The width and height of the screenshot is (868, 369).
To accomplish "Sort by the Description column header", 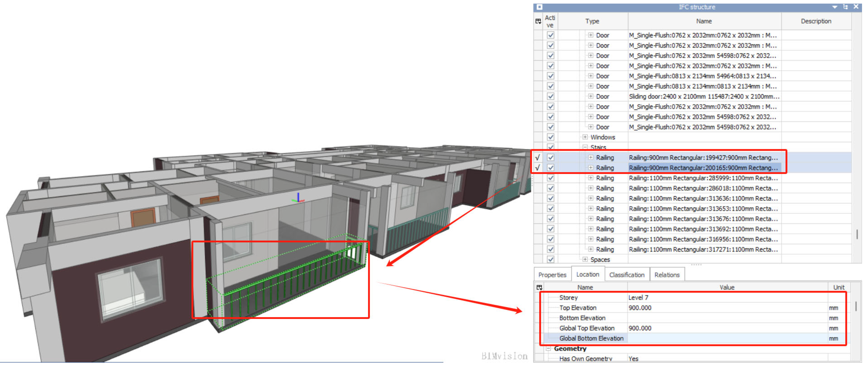I will (815, 21).
